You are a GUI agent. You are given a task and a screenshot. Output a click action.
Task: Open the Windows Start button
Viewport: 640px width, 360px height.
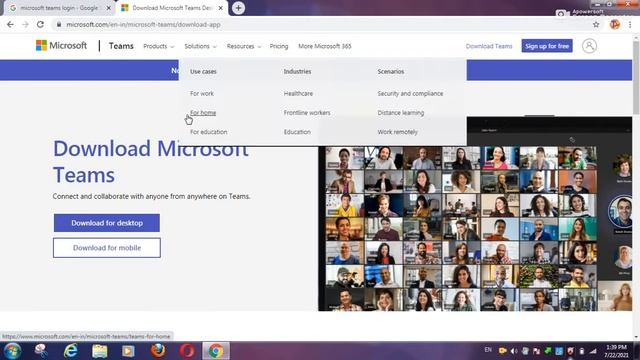[12, 351]
